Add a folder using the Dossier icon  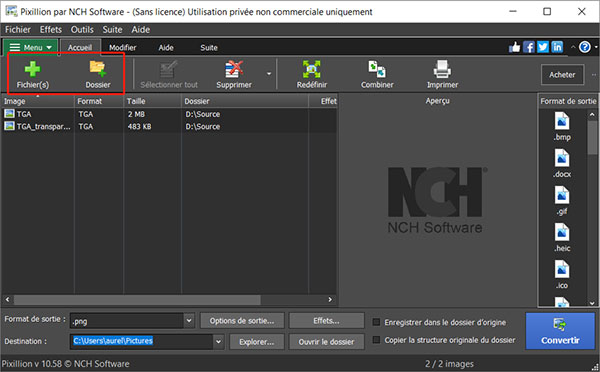click(x=98, y=69)
